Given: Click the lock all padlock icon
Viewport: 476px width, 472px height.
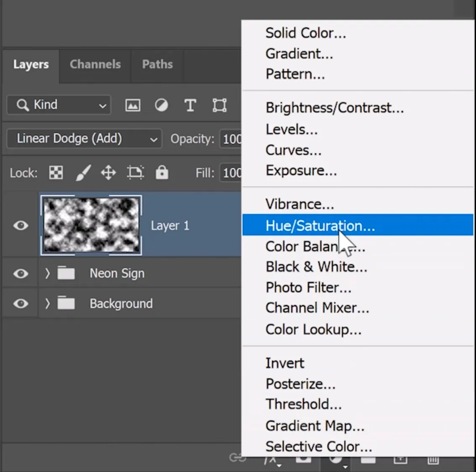Looking at the screenshot, I should (x=162, y=172).
